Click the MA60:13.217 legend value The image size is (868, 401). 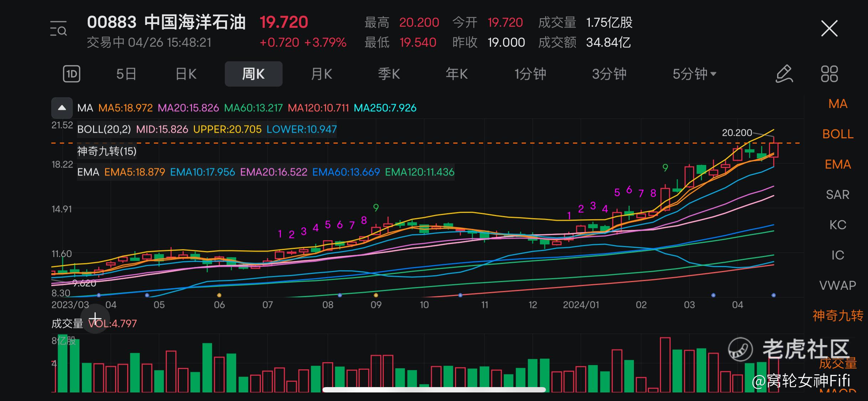point(253,108)
